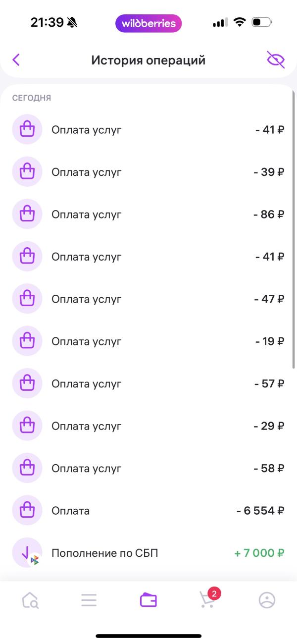Tap the bag icon next to - 39 ₽
297x644 pixels.
(x=27, y=172)
